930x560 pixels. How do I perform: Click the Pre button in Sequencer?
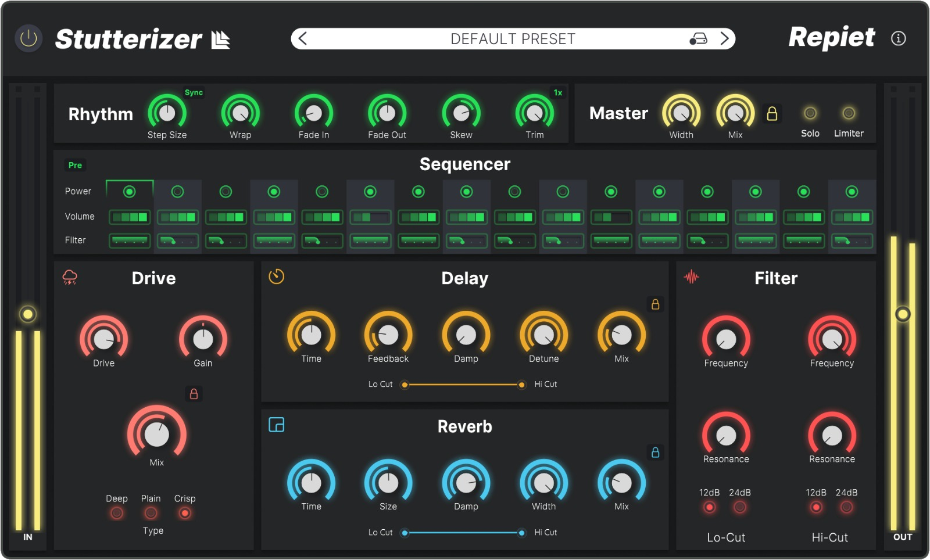coord(75,165)
